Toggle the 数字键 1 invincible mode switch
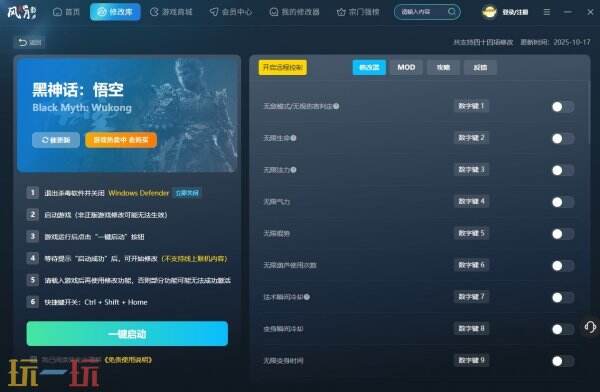 pyautogui.click(x=562, y=107)
